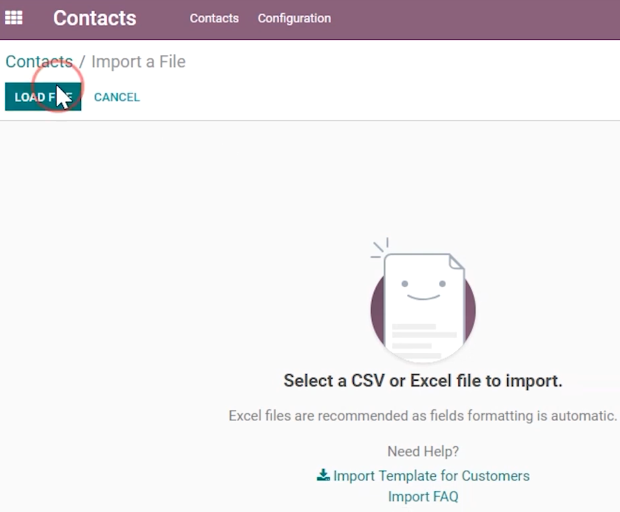
Task: Open the Configuration menu
Action: (294, 18)
